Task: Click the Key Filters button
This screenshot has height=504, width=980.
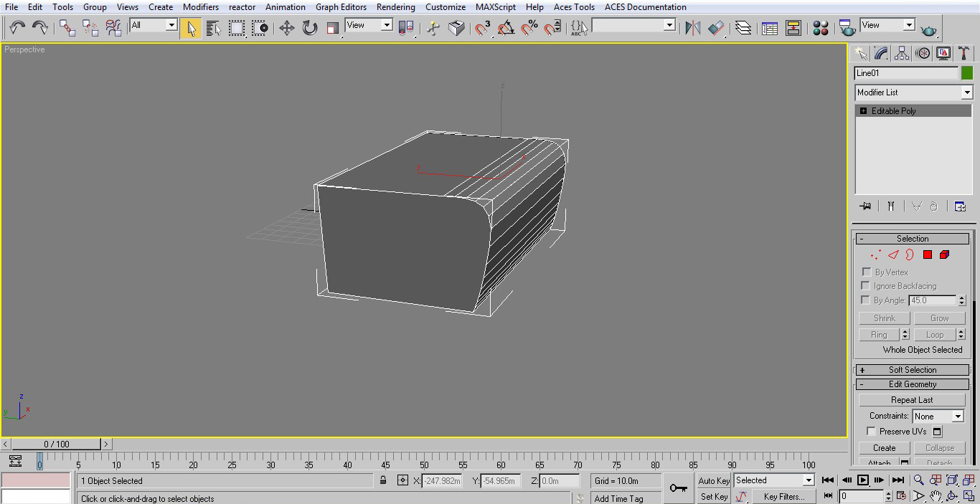Action: point(784,496)
